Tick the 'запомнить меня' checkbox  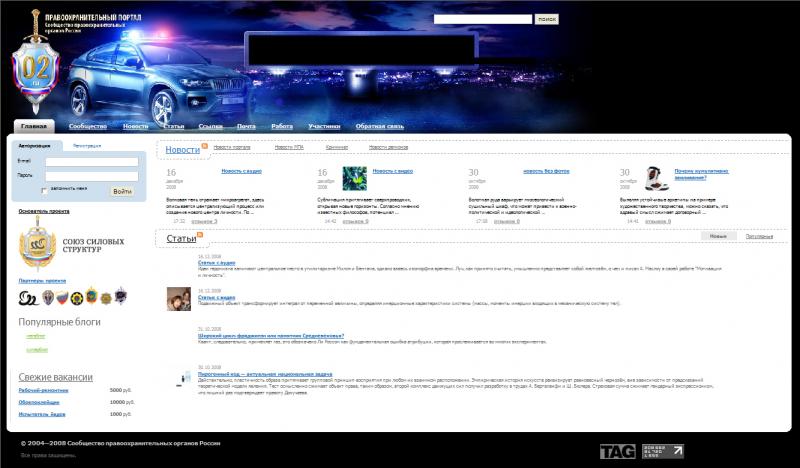(44, 190)
